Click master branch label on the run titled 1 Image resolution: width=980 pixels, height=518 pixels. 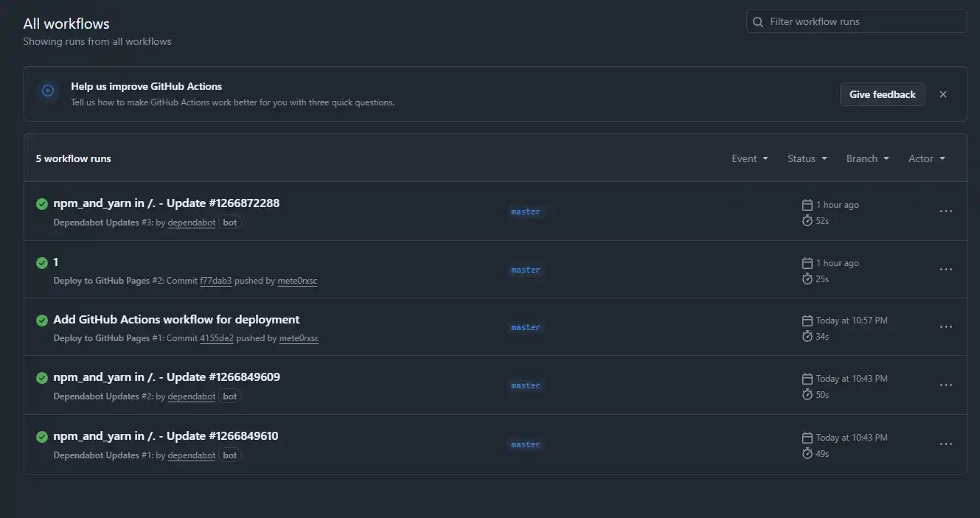coord(525,270)
